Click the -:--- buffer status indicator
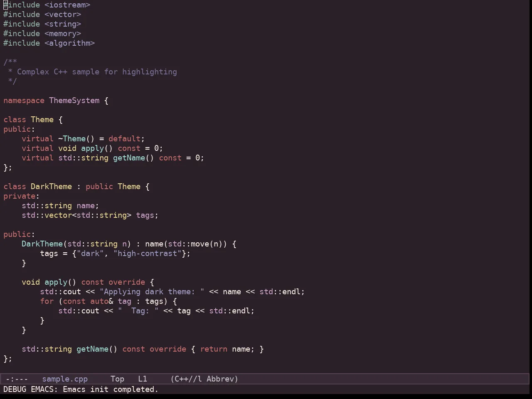 tap(17, 379)
